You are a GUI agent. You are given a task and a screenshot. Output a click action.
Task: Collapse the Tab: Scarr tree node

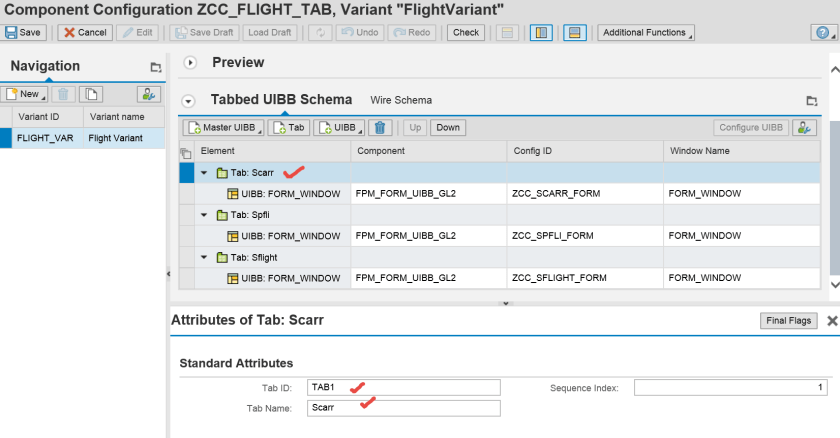pyautogui.click(x=204, y=173)
